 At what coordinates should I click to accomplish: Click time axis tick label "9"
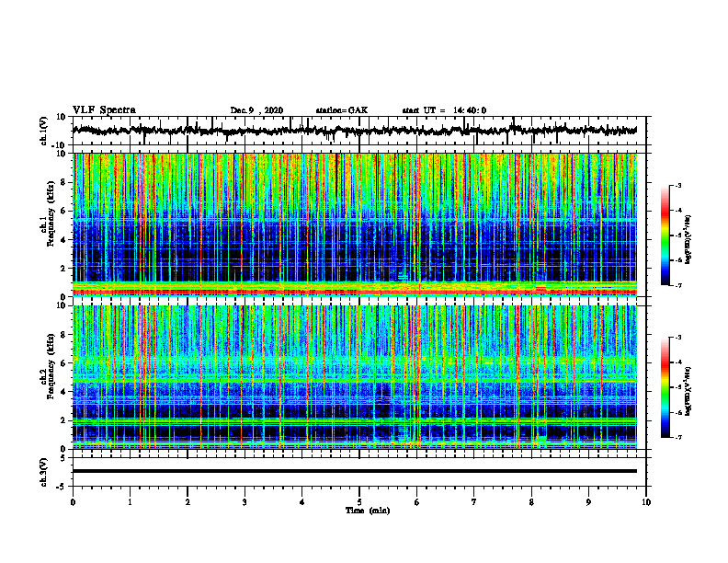[x=588, y=502]
